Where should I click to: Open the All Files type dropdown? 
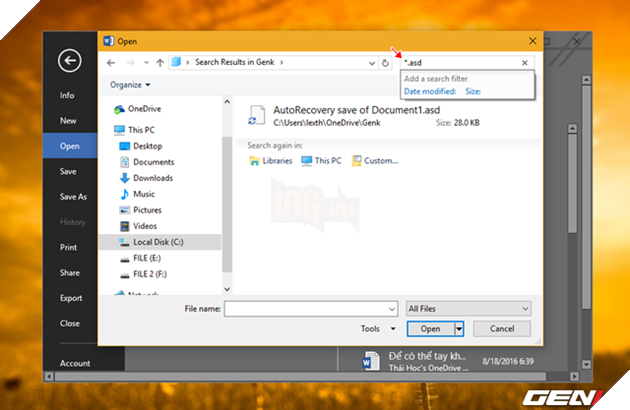(468, 309)
